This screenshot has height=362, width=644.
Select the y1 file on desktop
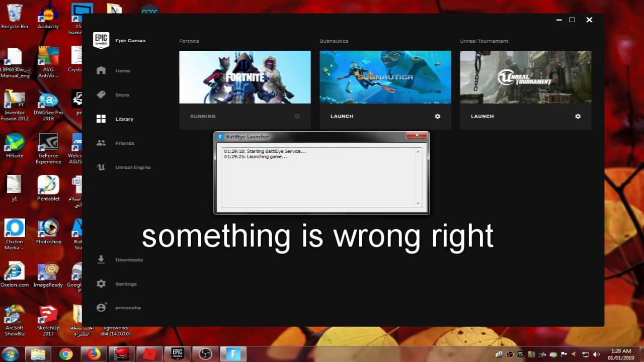coord(15,189)
